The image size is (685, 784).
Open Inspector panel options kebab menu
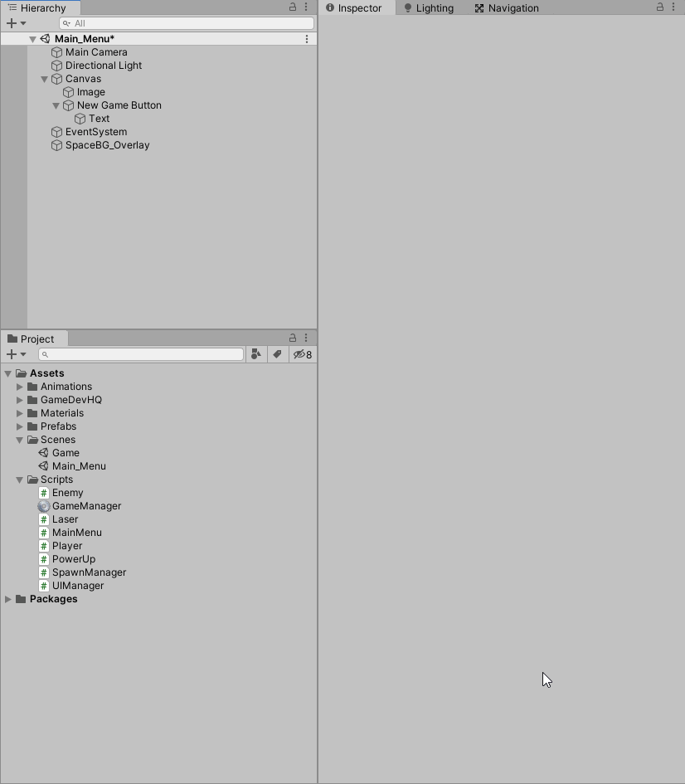(673, 7)
